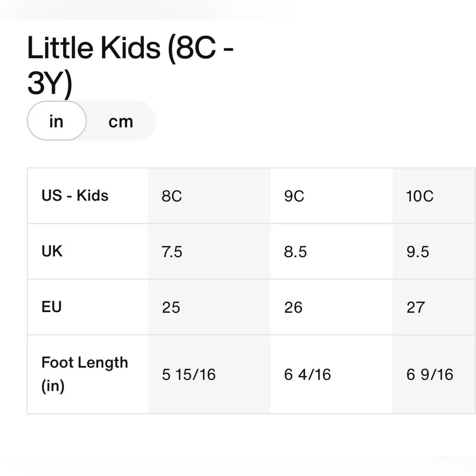
Task: Click the Little Kids (8C - 3Y) heading
Action: click(x=130, y=65)
